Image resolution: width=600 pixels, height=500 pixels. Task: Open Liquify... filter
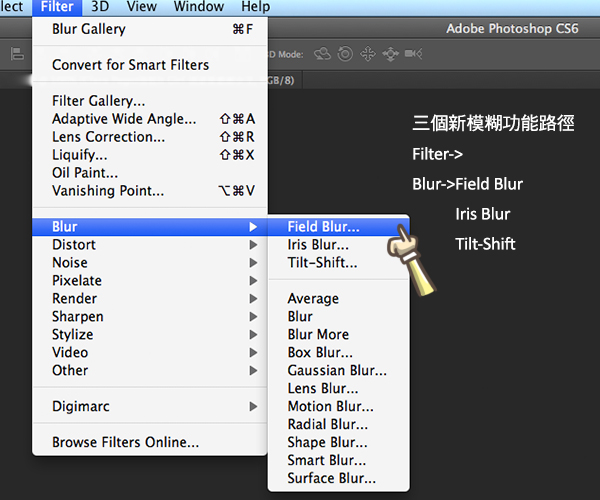pyautogui.click(x=150, y=155)
